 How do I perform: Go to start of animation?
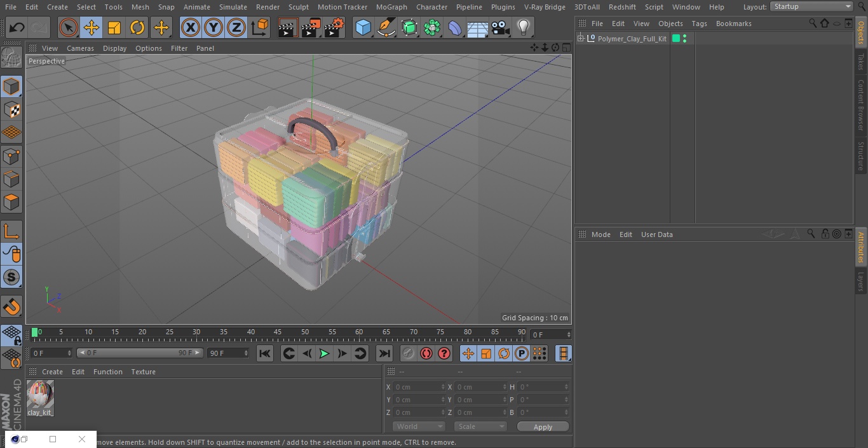(265, 353)
